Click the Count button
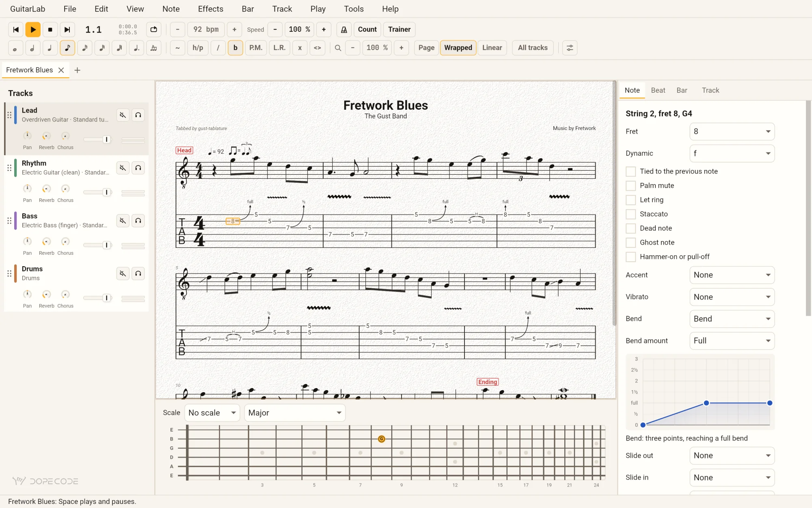812x508 pixels. click(367, 29)
